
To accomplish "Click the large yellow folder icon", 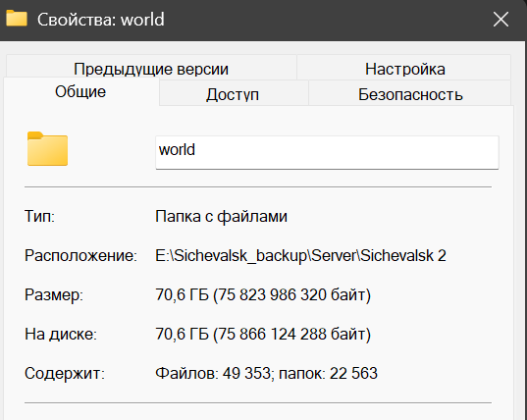I will [47, 149].
